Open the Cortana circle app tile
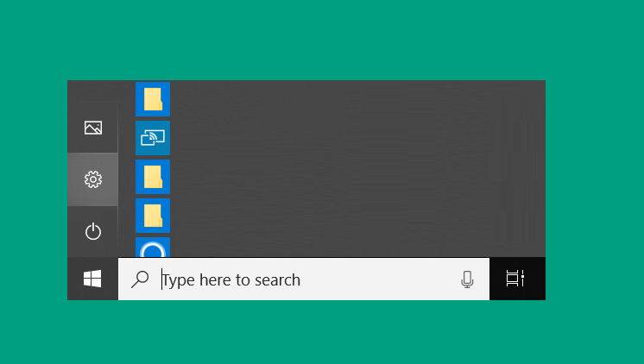Viewport: 644px width, 364px height. [x=153, y=248]
